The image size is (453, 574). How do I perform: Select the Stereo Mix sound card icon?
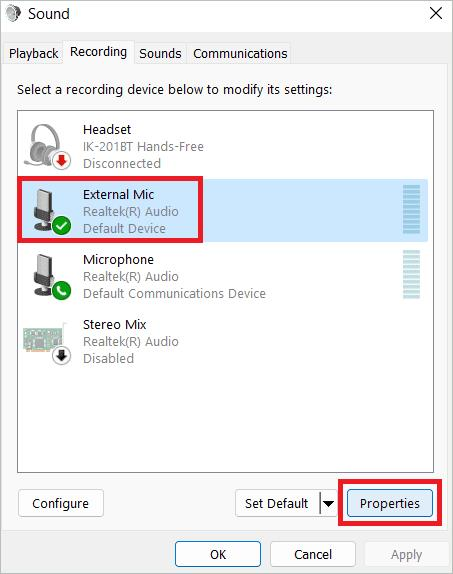pyautogui.click(x=47, y=341)
